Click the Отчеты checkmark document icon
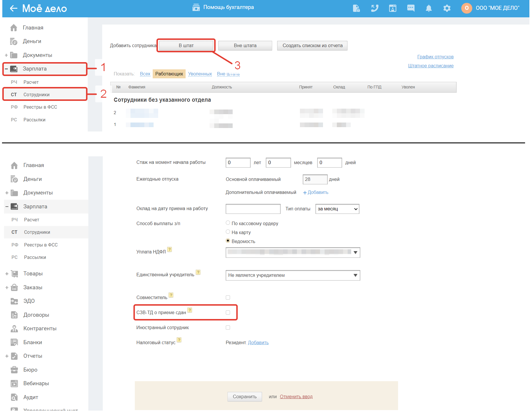Viewport: 532px width, 419px height. (14, 356)
